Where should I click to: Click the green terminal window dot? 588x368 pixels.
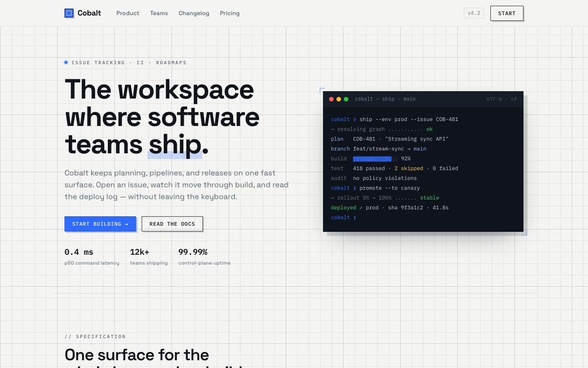pos(346,99)
